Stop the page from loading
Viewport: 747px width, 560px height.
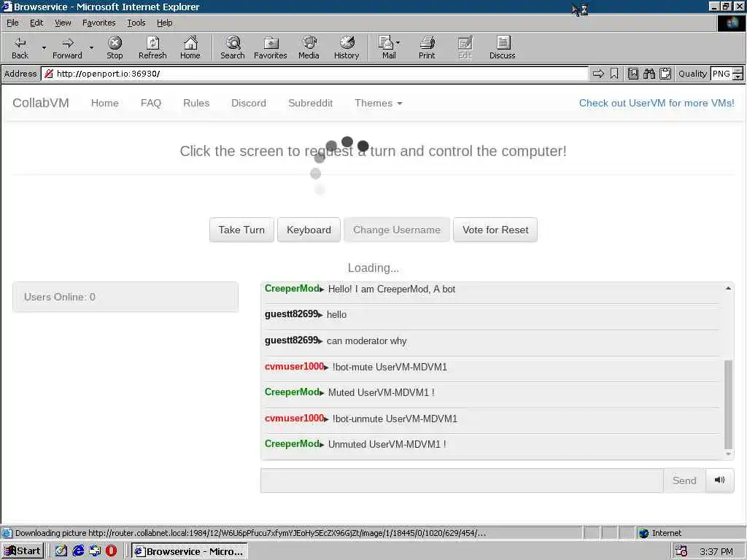115,47
